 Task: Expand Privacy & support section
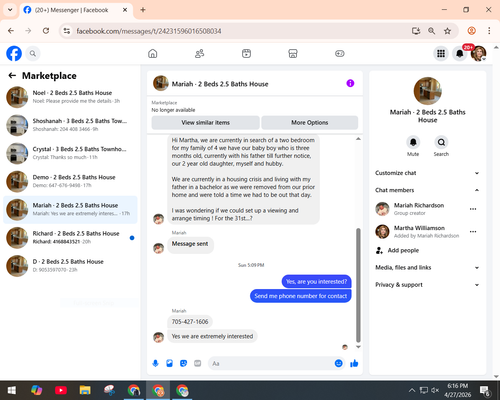427,285
